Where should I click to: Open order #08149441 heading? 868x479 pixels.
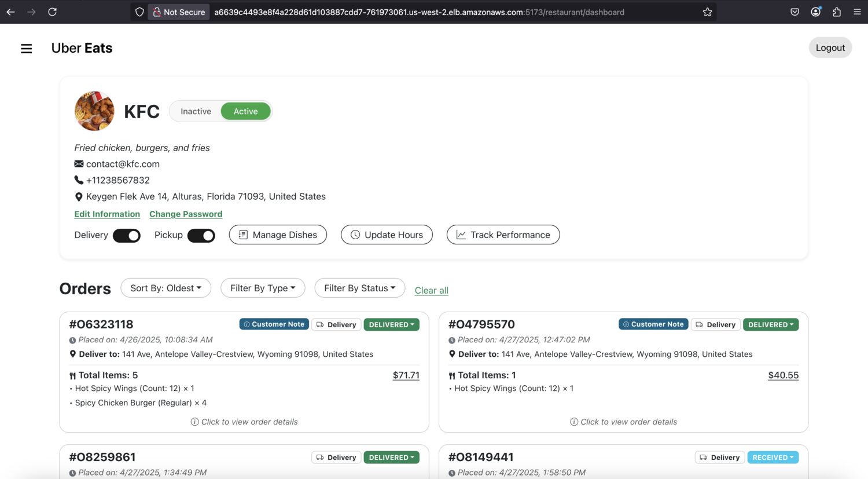[481, 457]
